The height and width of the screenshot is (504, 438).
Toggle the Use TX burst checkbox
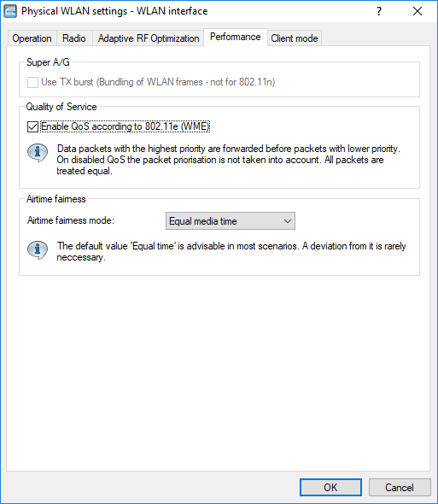(x=32, y=82)
